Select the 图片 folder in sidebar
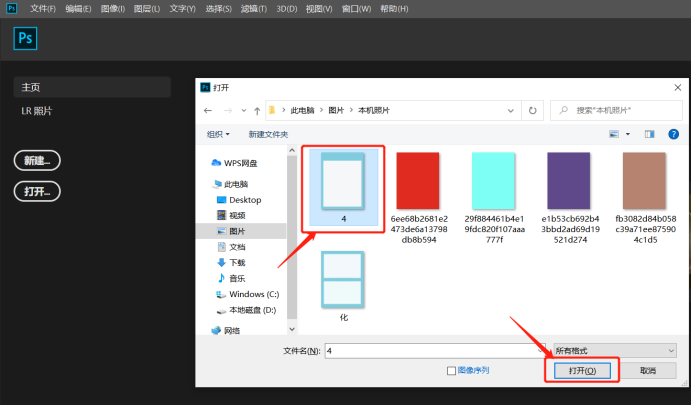Viewport: 692px width, 406px height. [x=241, y=231]
